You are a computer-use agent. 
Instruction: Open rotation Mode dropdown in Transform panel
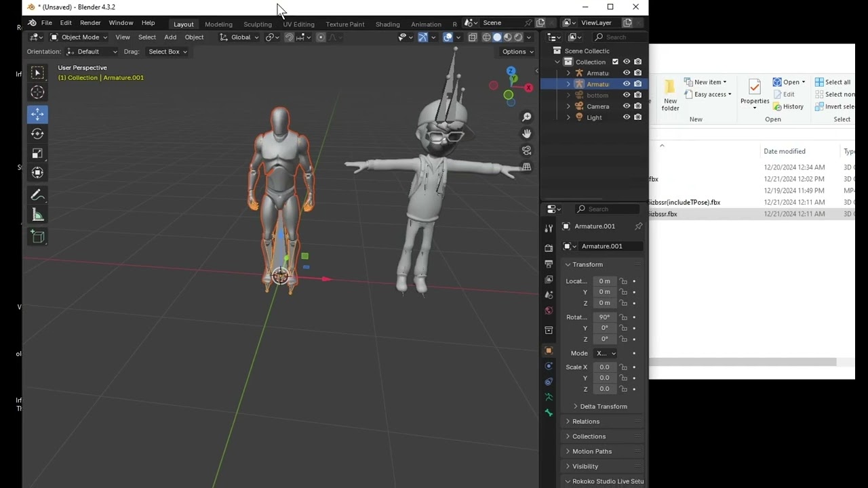tap(605, 353)
